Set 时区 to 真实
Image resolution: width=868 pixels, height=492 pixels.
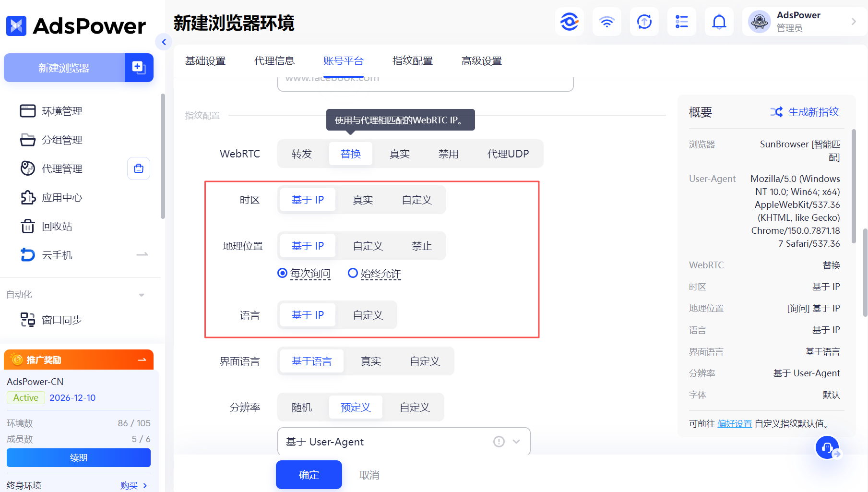pyautogui.click(x=363, y=200)
